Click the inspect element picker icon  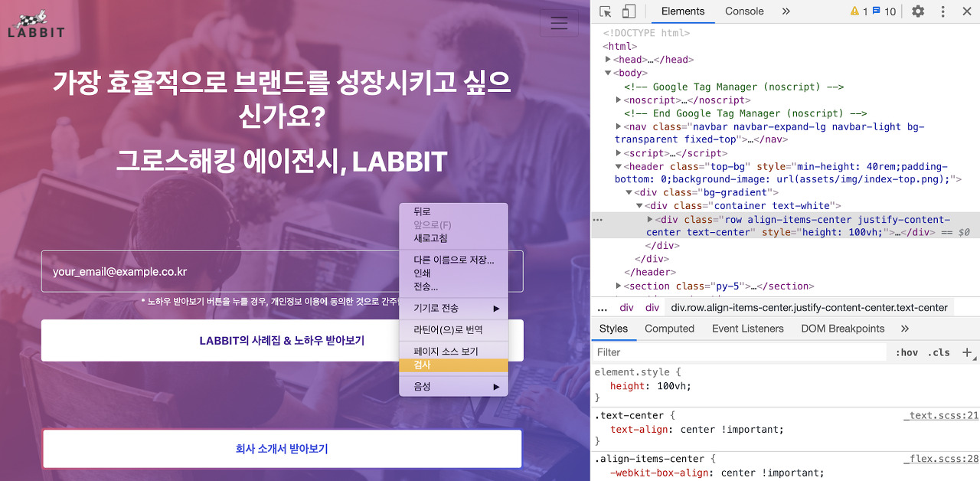(x=606, y=11)
